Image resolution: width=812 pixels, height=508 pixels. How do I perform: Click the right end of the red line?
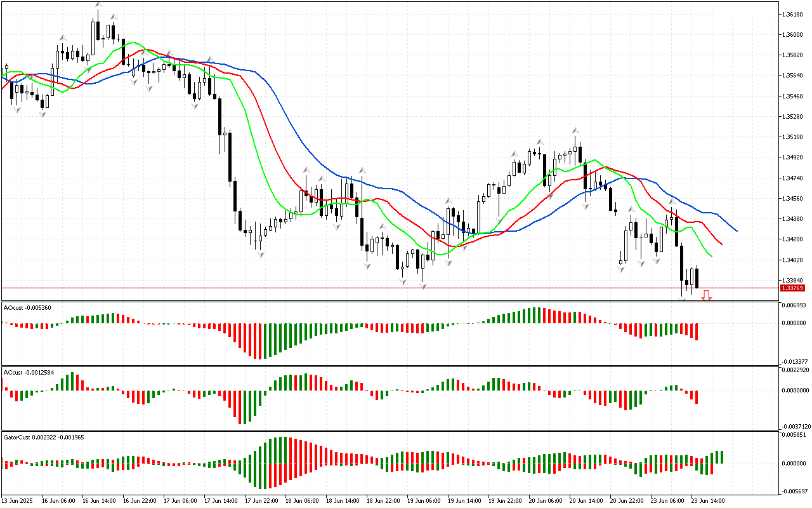(722, 243)
